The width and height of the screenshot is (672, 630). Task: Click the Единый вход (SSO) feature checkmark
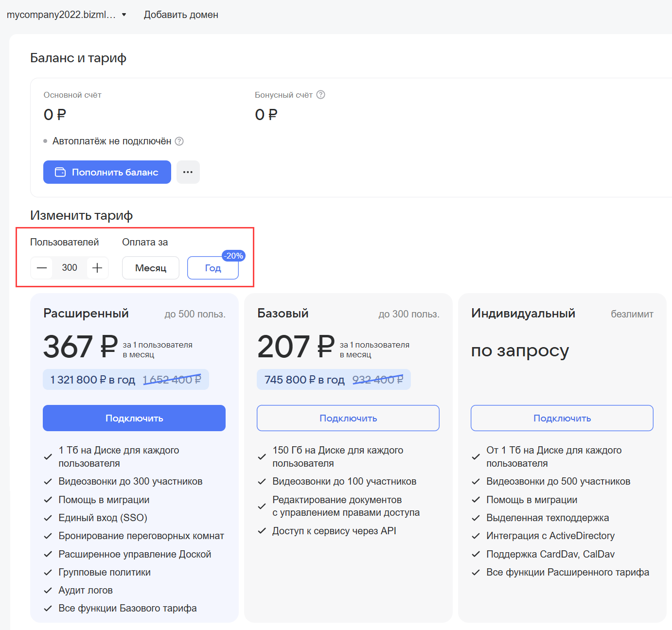click(48, 518)
